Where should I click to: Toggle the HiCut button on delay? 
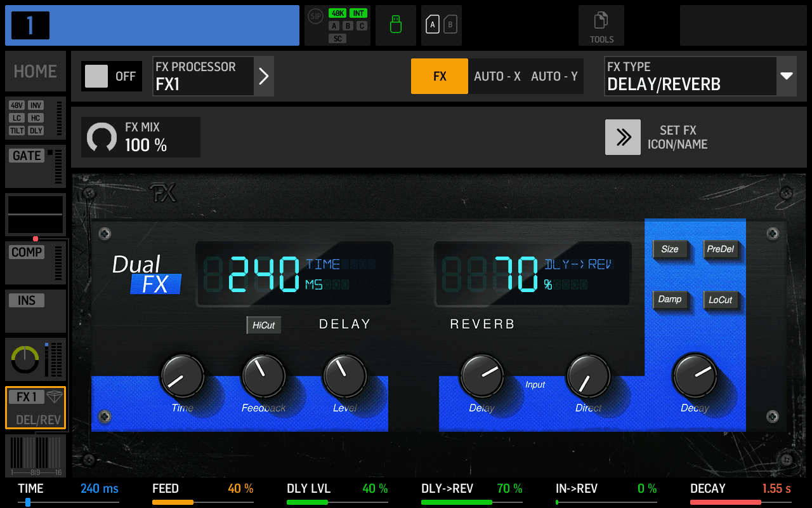[x=263, y=325]
